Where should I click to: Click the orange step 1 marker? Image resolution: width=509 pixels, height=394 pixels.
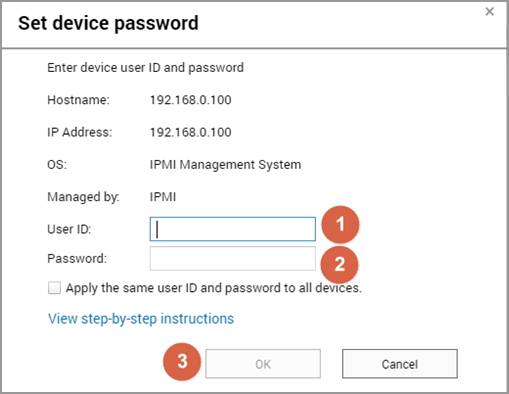340,224
